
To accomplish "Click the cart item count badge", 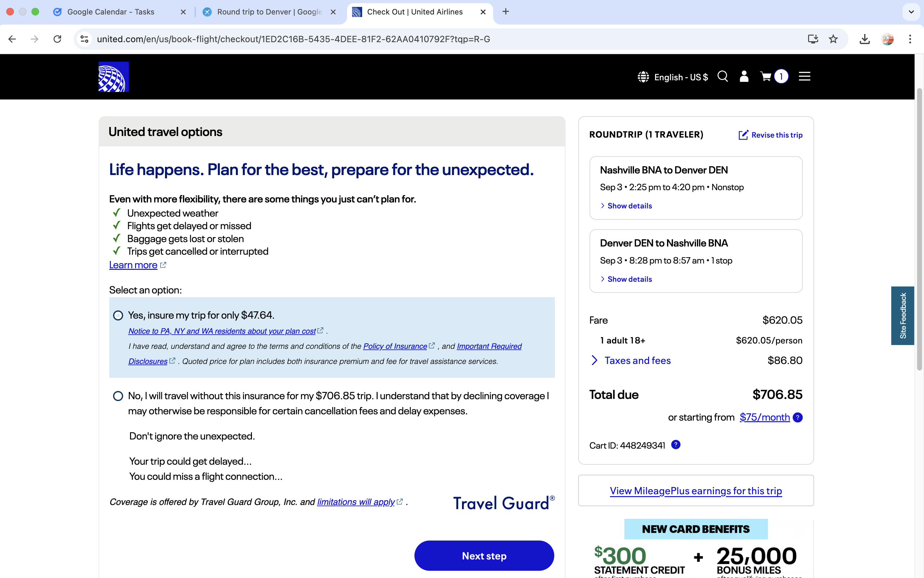I will 781,76.
